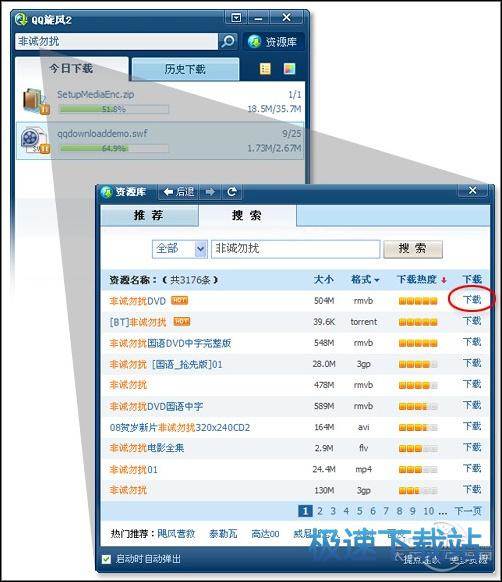
Task: Click the main window search field 非诚勿扰
Action: click(116, 41)
